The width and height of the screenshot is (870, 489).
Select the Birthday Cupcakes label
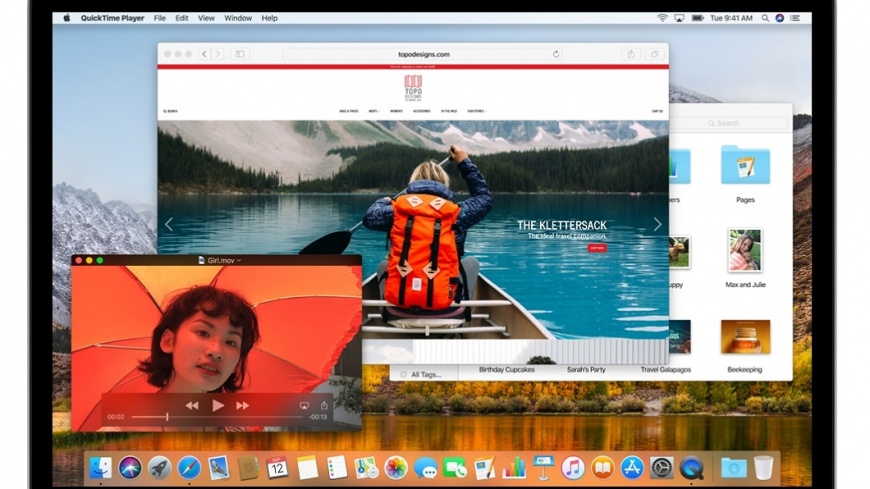507,370
